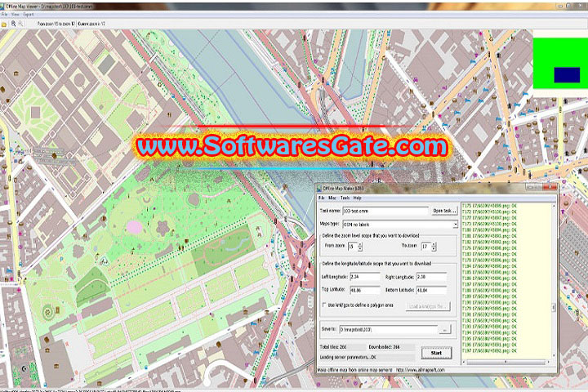This screenshot has height=392, width=588.
Task: Click the Bottom Latitude input field
Action: click(x=431, y=291)
